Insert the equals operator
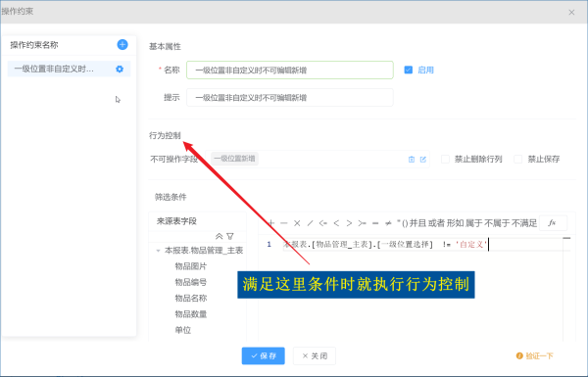Viewport: 588px width, 377px height. [375, 223]
